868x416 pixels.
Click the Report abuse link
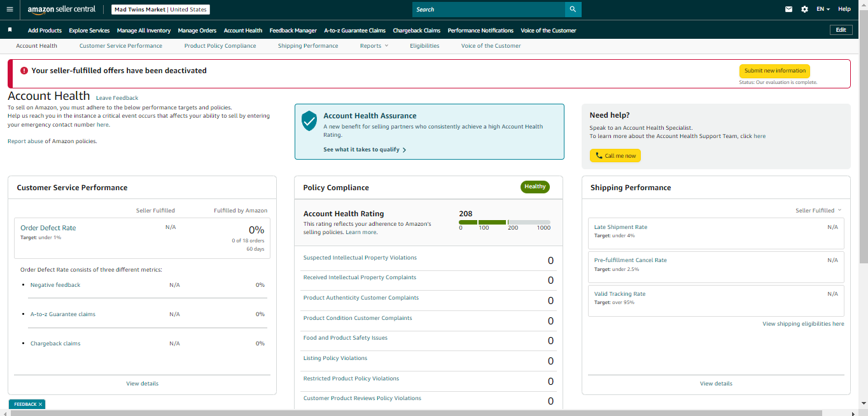[x=25, y=141]
